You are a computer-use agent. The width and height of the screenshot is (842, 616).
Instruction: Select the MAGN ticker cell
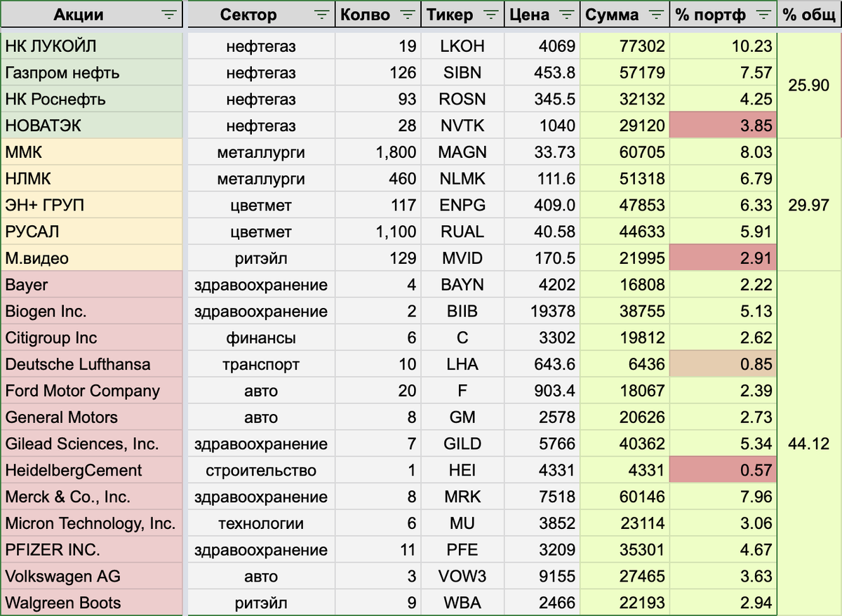coord(462,152)
